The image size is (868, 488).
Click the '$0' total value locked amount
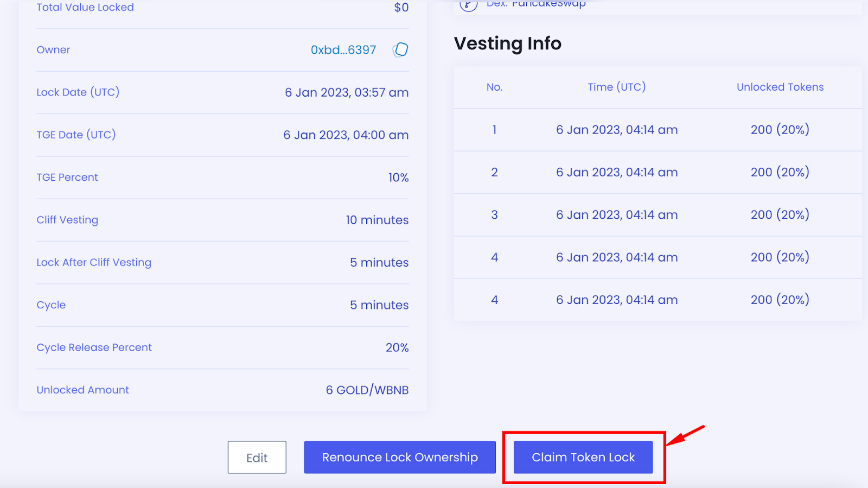(x=401, y=7)
